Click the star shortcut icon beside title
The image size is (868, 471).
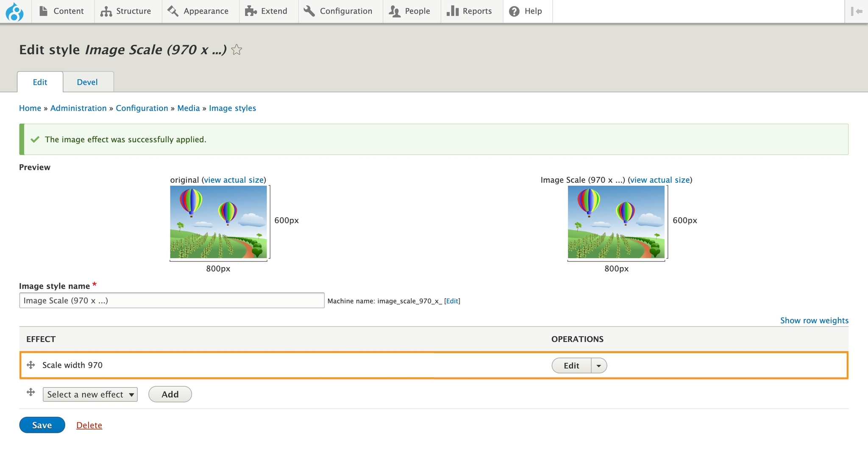coord(237,50)
